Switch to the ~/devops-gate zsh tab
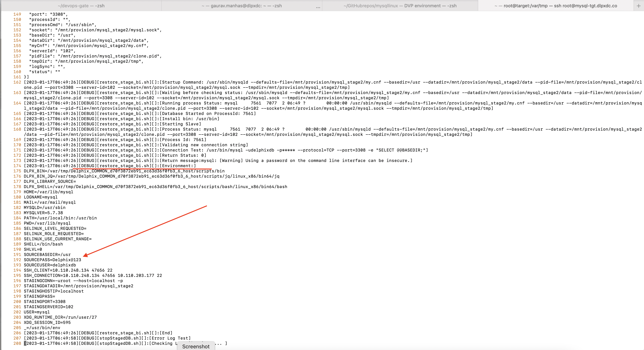This screenshot has width=644, height=350. tap(81, 6)
